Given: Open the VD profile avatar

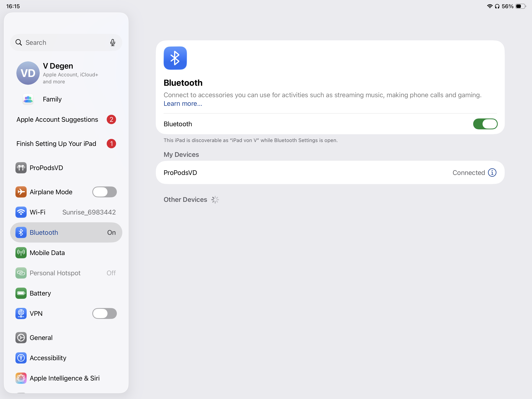Looking at the screenshot, I should click(28, 73).
